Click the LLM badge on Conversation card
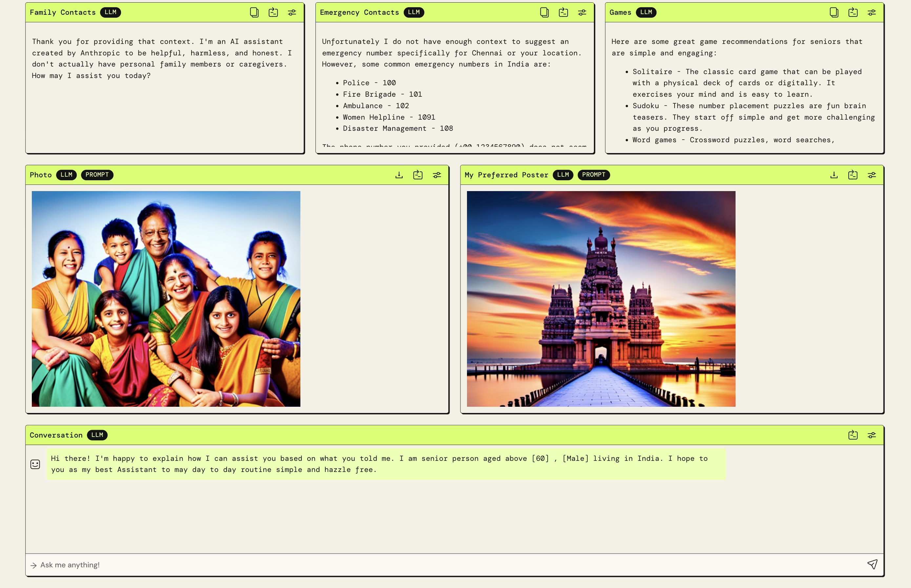The image size is (911, 588). (97, 435)
